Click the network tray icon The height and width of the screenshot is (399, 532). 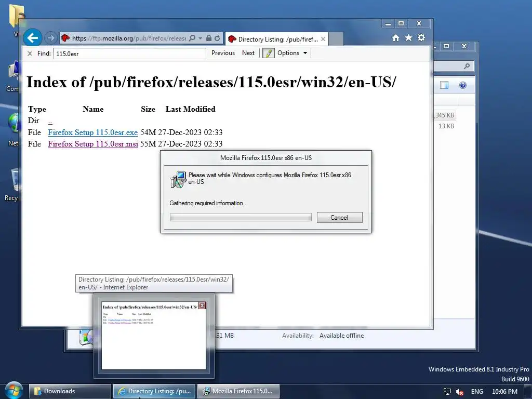coord(447,392)
